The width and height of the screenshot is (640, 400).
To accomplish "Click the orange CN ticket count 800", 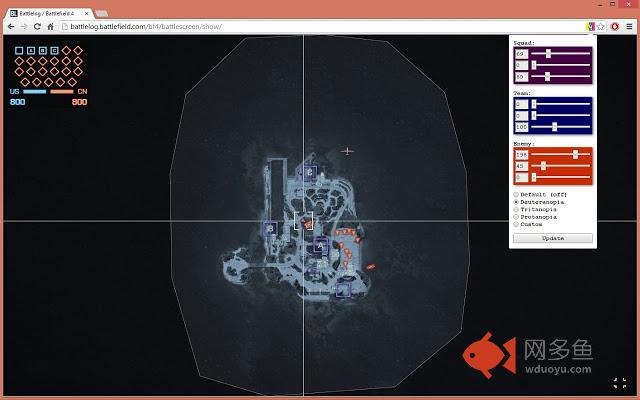I will click(x=79, y=102).
